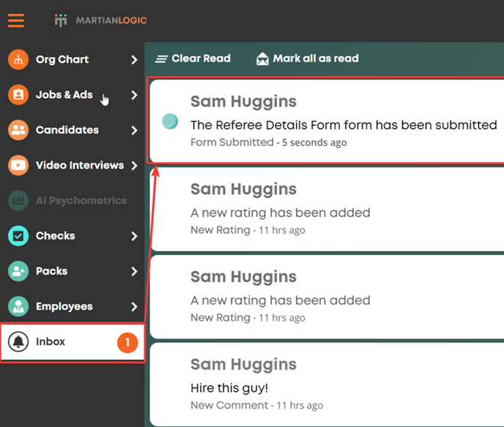Image resolution: width=504 pixels, height=427 pixels.
Task: Click the Org Chart sidebar icon
Action: pyautogui.click(x=18, y=59)
